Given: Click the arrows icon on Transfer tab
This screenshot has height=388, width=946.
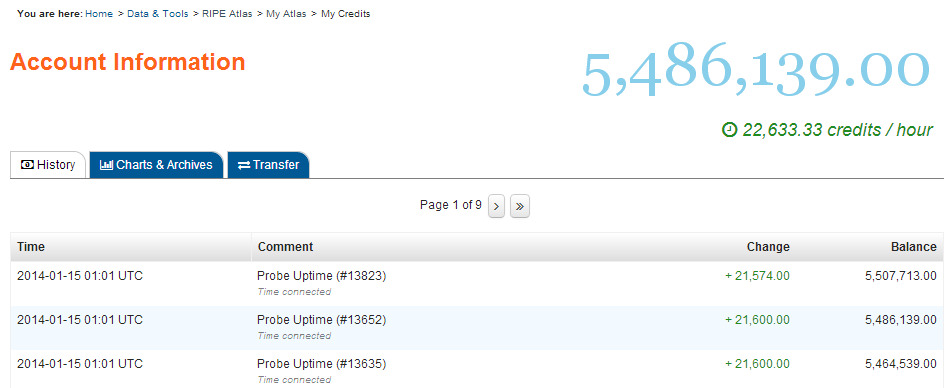Looking at the screenshot, I should click(x=244, y=165).
